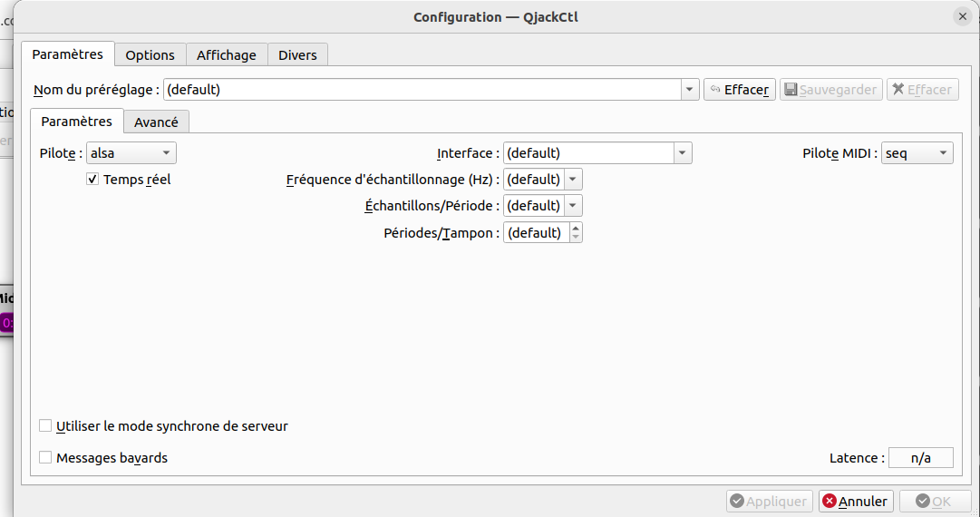Viewport: 980px width, 517px height.
Task: Select the Affichage tab
Action: click(226, 54)
